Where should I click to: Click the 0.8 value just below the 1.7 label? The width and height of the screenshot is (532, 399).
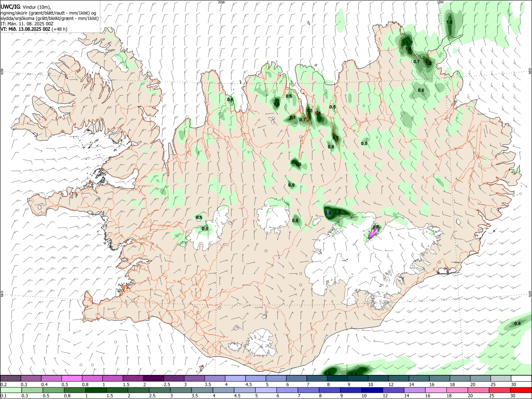tap(331, 147)
